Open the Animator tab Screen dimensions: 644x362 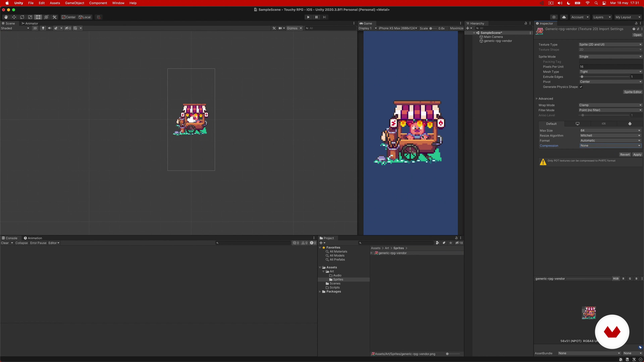30,23
